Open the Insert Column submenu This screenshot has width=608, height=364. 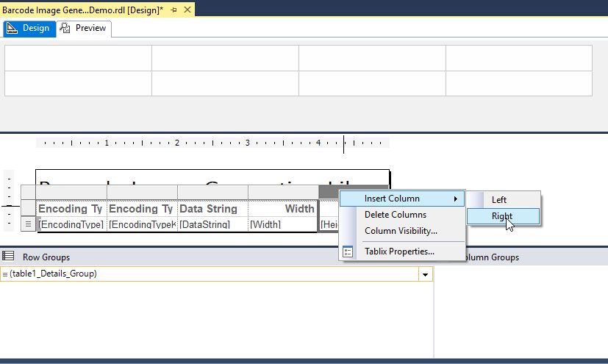tap(401, 199)
